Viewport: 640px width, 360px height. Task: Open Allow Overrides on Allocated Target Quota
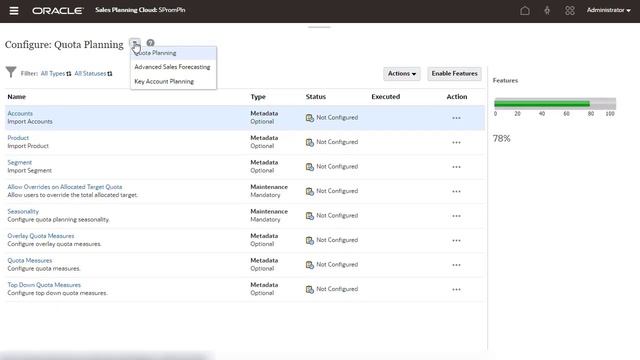click(64, 187)
